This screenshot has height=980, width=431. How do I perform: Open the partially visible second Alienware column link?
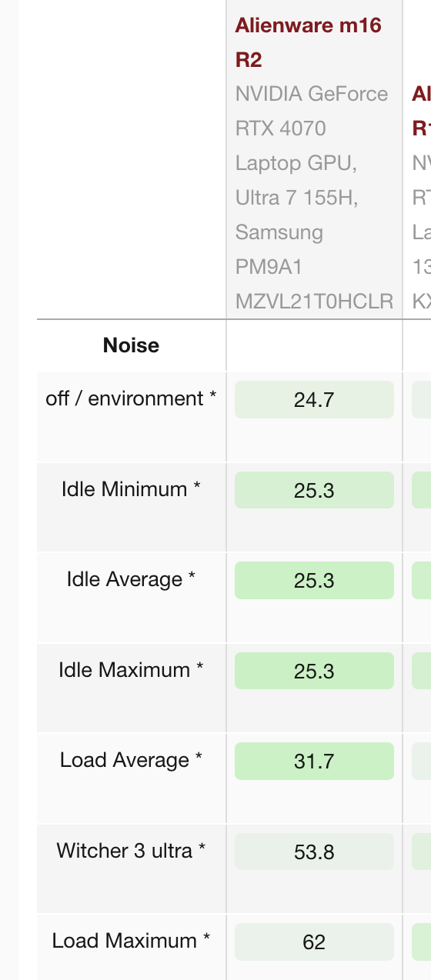click(421, 111)
